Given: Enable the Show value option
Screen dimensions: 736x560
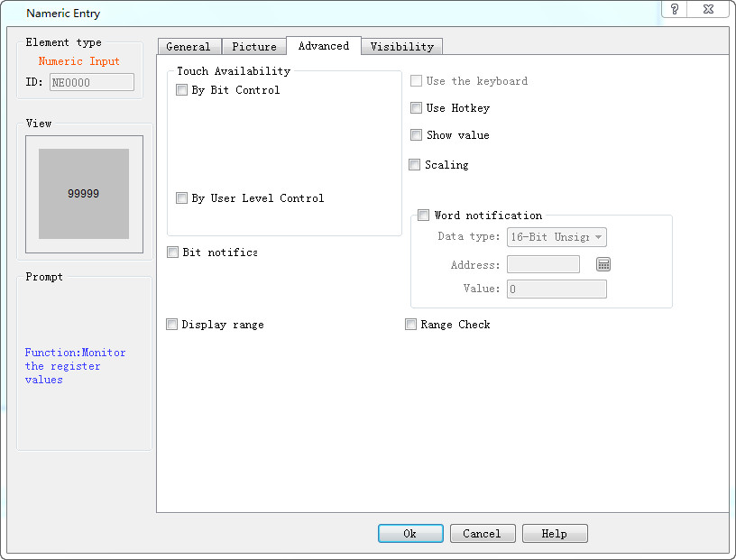Looking at the screenshot, I should pyautogui.click(x=416, y=135).
